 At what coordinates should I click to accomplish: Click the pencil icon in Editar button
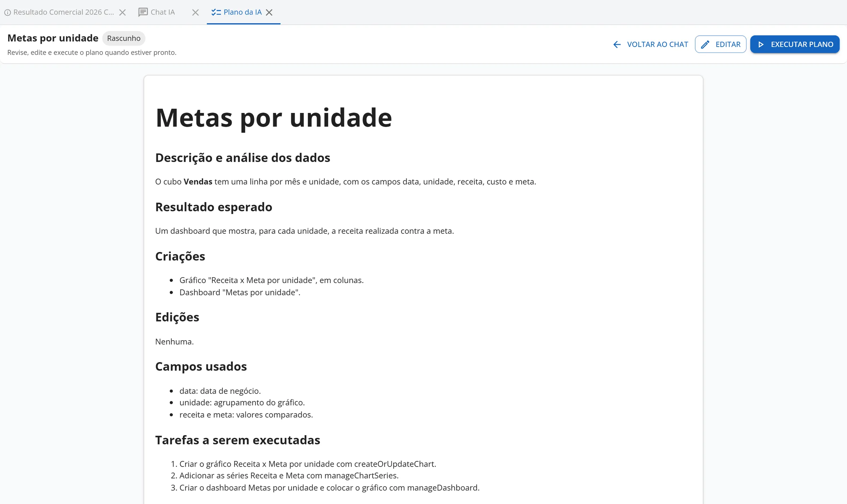pos(705,44)
